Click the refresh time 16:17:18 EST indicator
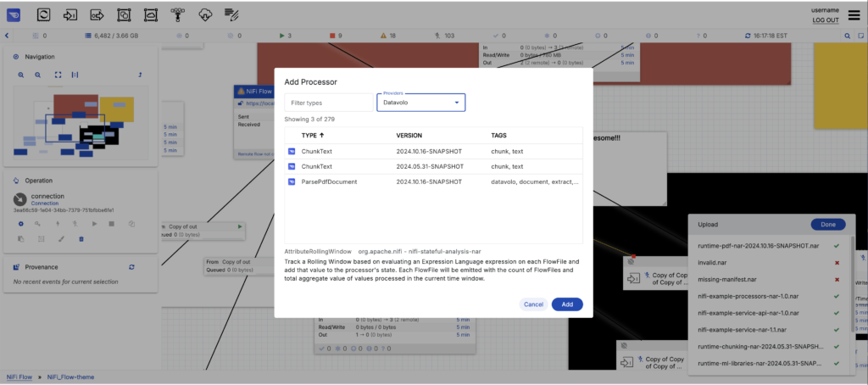Screen dimensions: 868x385 tap(766, 36)
